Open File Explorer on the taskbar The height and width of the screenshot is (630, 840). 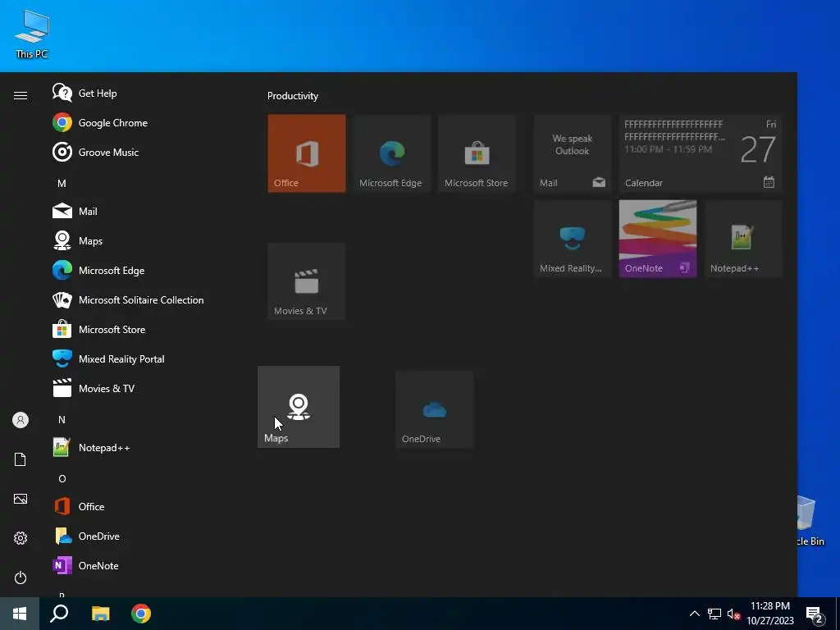(100, 614)
